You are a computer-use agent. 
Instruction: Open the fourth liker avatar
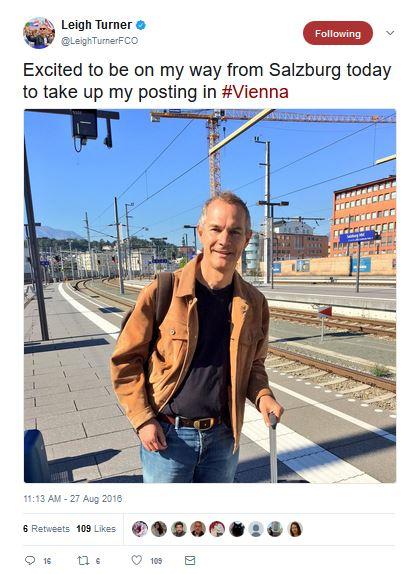pyautogui.click(x=198, y=529)
